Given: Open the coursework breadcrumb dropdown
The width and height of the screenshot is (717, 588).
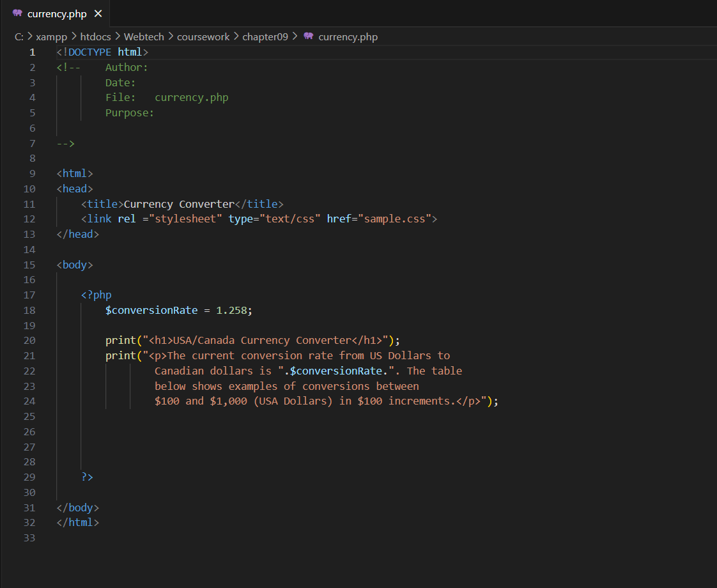Looking at the screenshot, I should (203, 36).
